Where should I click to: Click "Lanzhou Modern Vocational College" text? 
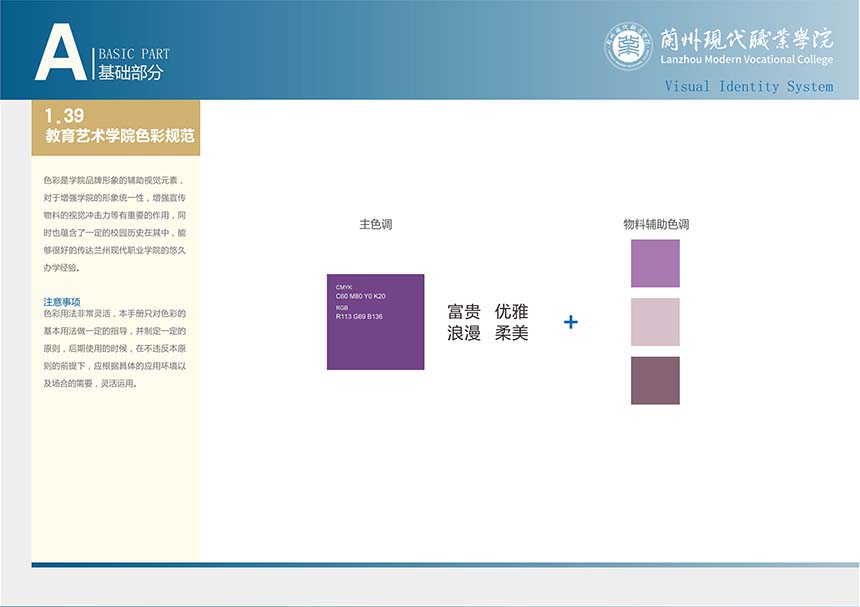click(x=746, y=60)
